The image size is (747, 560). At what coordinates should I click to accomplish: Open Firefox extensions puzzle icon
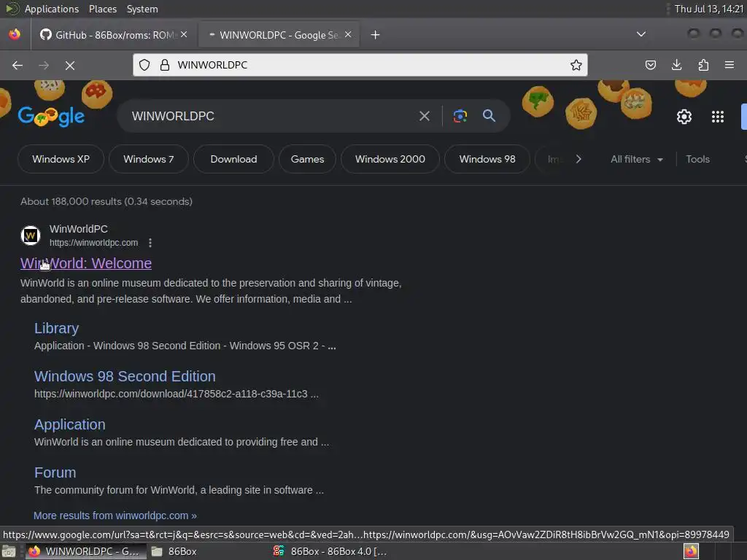703,65
